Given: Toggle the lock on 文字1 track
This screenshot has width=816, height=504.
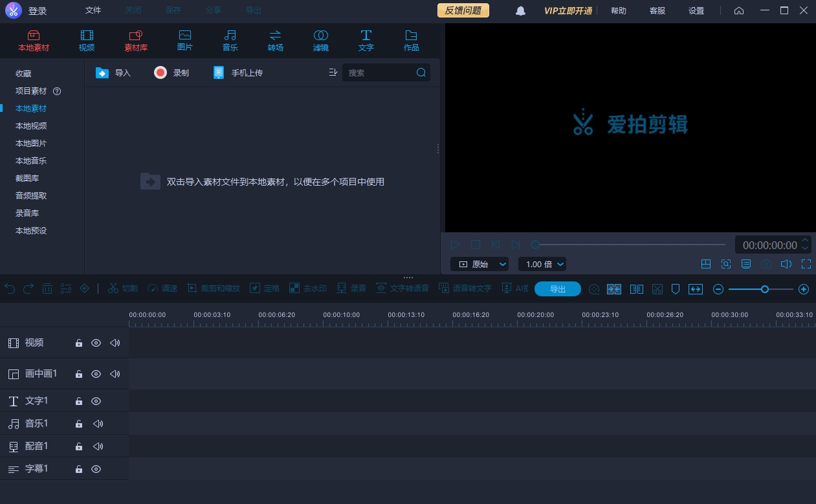Looking at the screenshot, I should pyautogui.click(x=79, y=401).
